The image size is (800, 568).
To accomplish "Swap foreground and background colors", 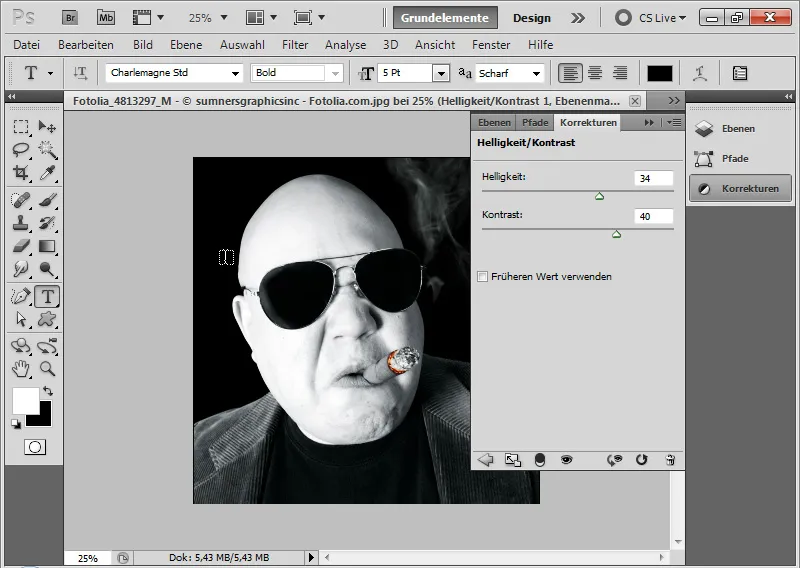I will click(x=48, y=391).
